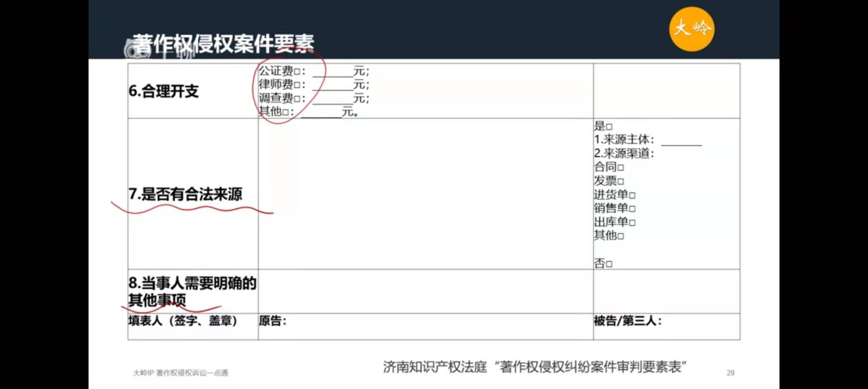Viewport: 868px width, 389px height.
Task: Click the orange 大岭 logo badge
Action: [692, 29]
